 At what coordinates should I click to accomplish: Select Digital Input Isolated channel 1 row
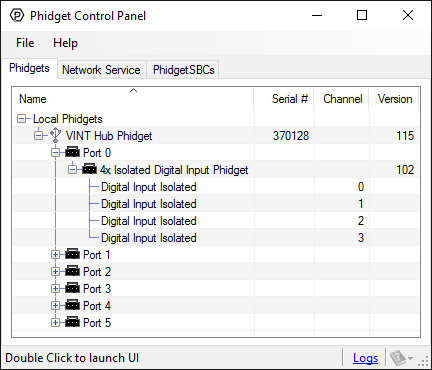coord(216,204)
